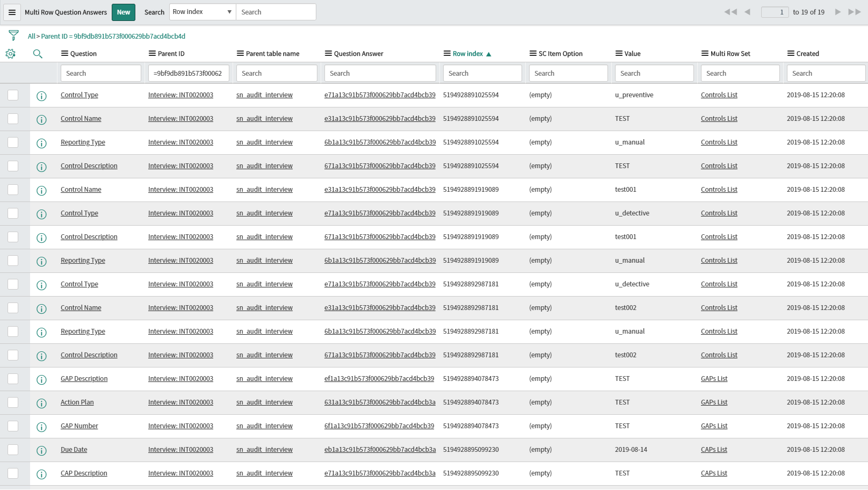
Task: Preview info icon for Due Date row
Action: [x=41, y=451]
